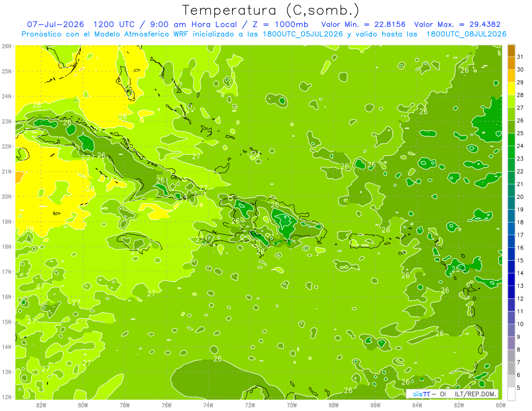Viewport: 532px width, 411px height.
Task: Click the colorbar scale label "9"
Action: 519,337
